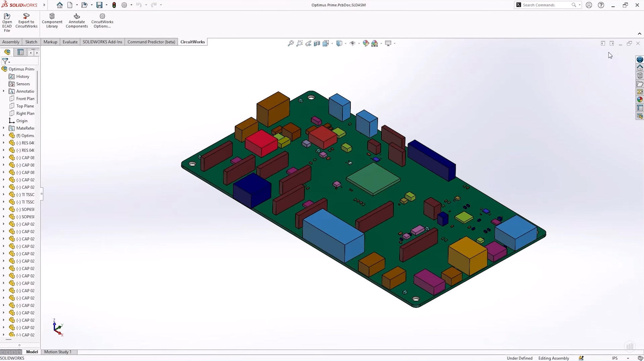Click the Edit Appearance icon

(366, 43)
